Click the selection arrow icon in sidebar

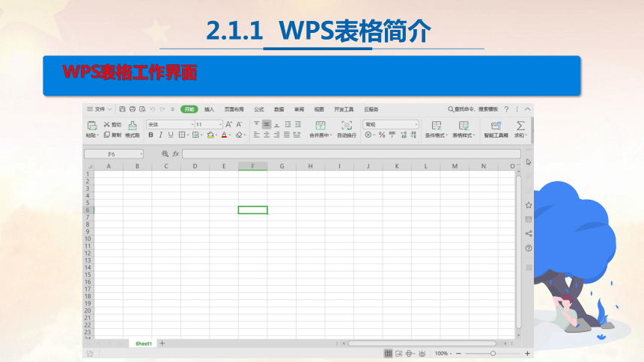(x=529, y=162)
